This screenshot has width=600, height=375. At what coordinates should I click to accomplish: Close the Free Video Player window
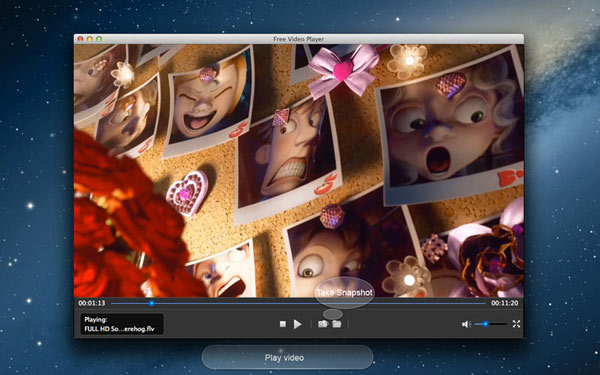80,39
